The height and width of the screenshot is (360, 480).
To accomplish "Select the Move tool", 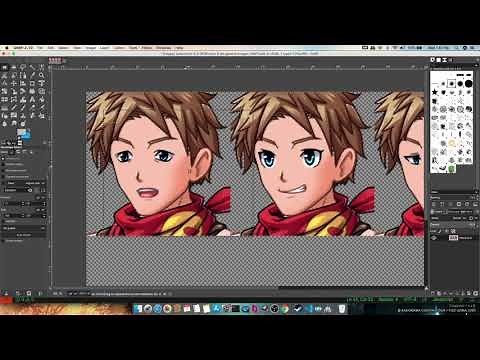I will point(14,83).
